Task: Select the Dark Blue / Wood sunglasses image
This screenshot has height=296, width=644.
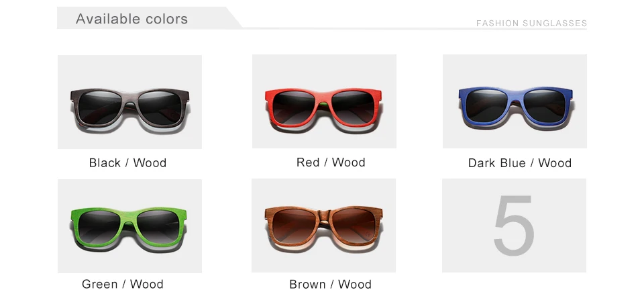Action: (x=515, y=101)
